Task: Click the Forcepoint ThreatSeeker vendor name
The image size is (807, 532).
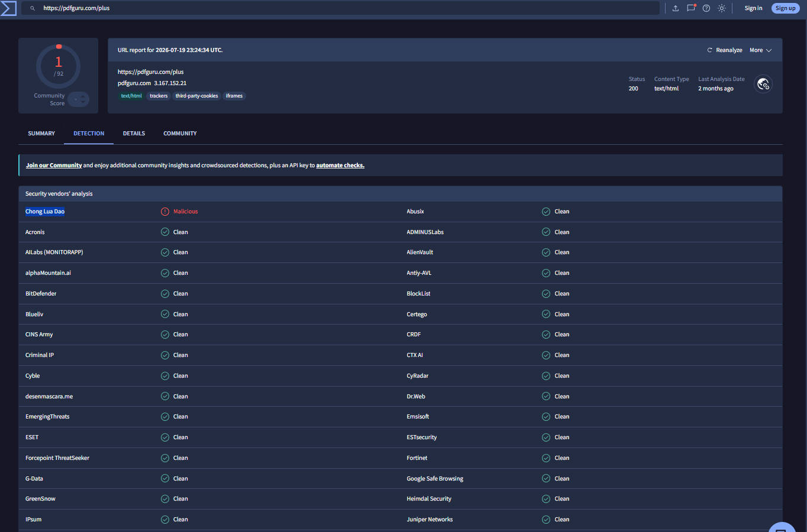Action: click(x=57, y=458)
